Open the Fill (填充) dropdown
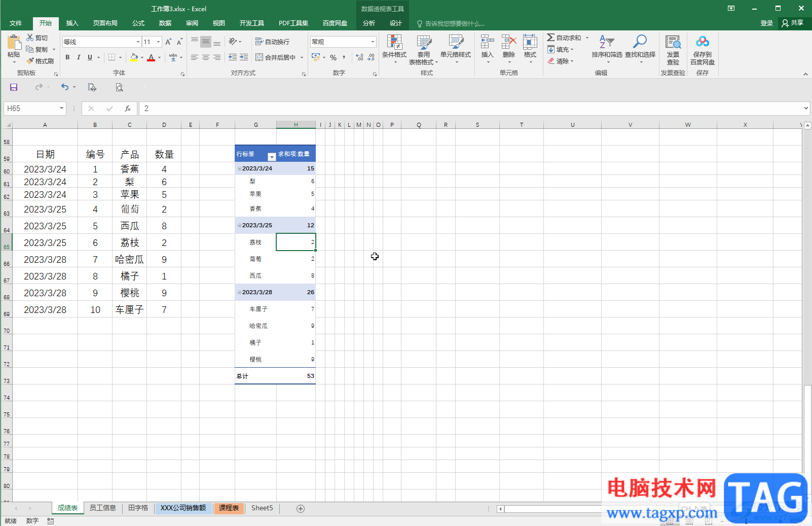This screenshot has height=526, width=812. [561, 49]
